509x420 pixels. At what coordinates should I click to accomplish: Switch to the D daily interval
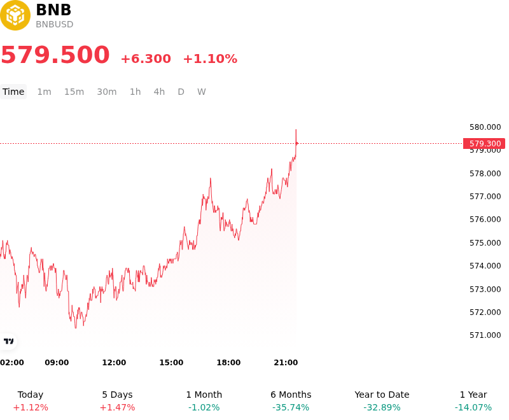[x=181, y=92]
